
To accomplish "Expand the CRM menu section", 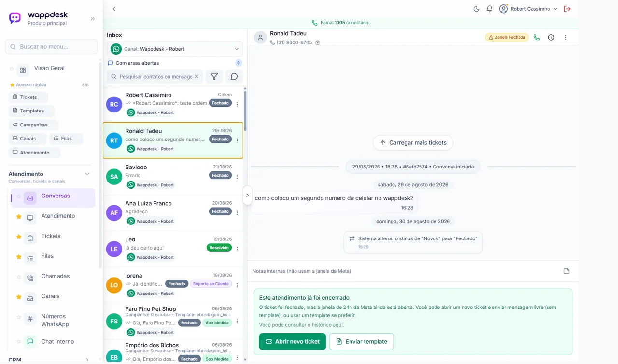I will click(x=87, y=360).
